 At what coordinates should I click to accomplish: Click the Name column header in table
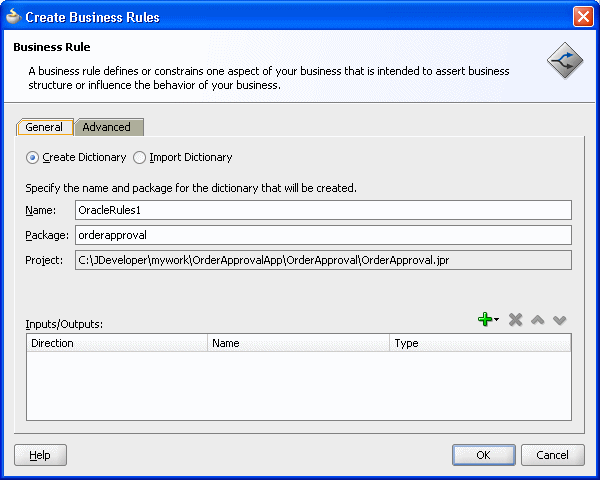pos(298,343)
